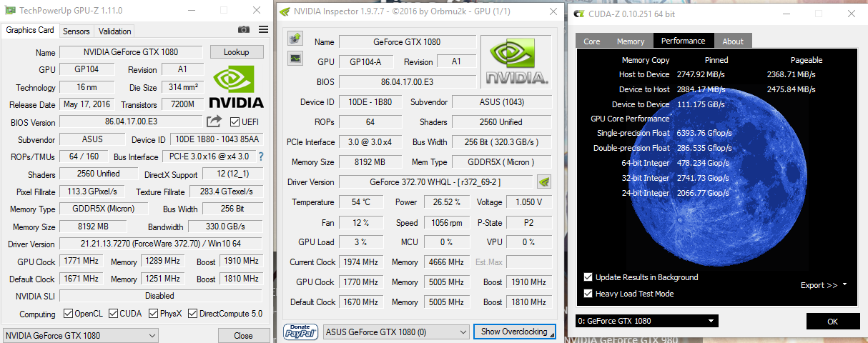Take a screenshot with GPU-Z camera icon
Screen dimensions: 868x343
point(244,29)
